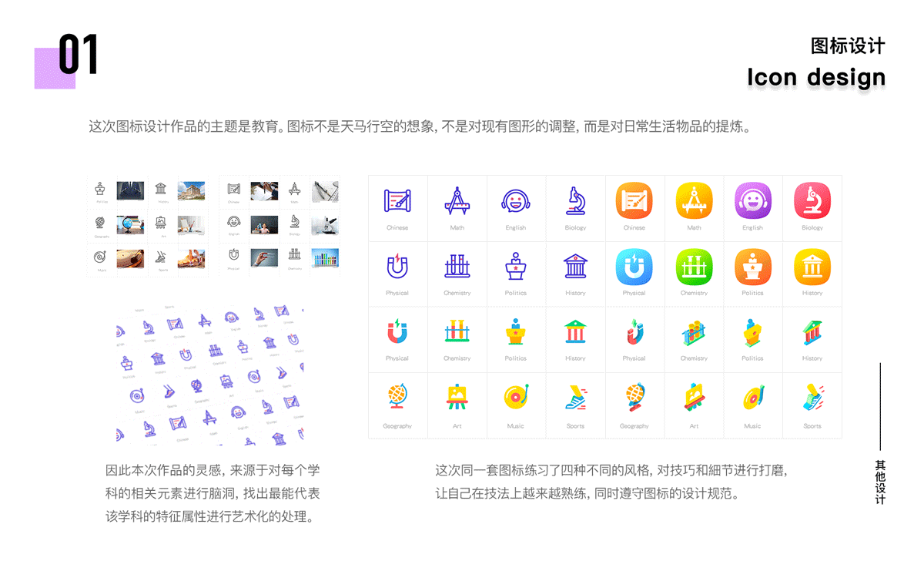Viewport: 924px width, 578px height.
Task: Click the isometric Sports shoe icon
Action: tap(812, 397)
